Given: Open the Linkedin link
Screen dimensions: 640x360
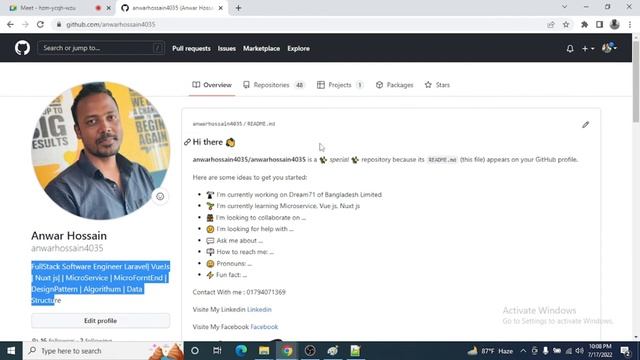Looking at the screenshot, I should [x=259, y=309].
